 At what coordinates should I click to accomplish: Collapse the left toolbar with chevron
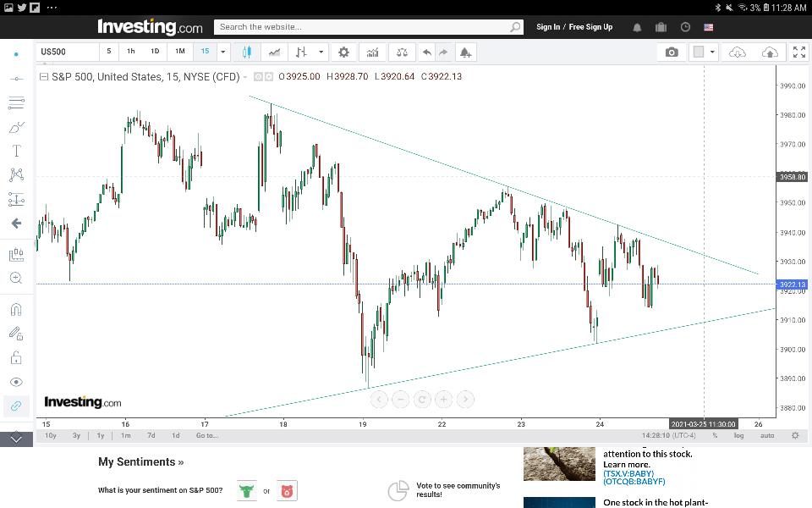(x=16, y=439)
